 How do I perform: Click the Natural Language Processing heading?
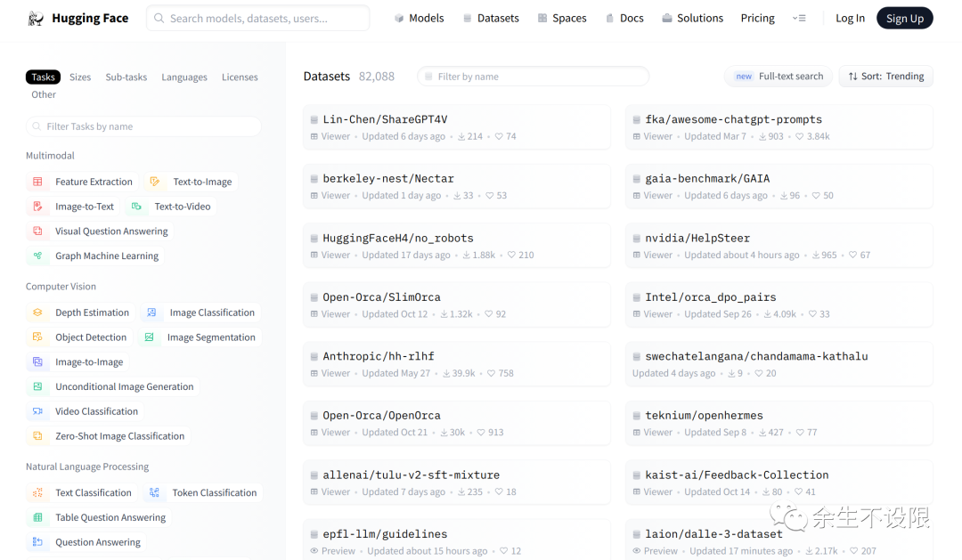click(87, 467)
